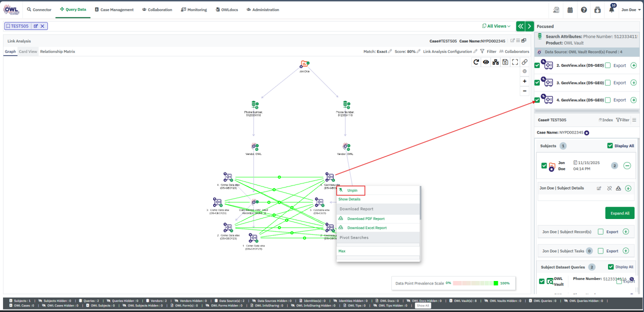Click the link chain icon in graph toolbar

pos(524,62)
